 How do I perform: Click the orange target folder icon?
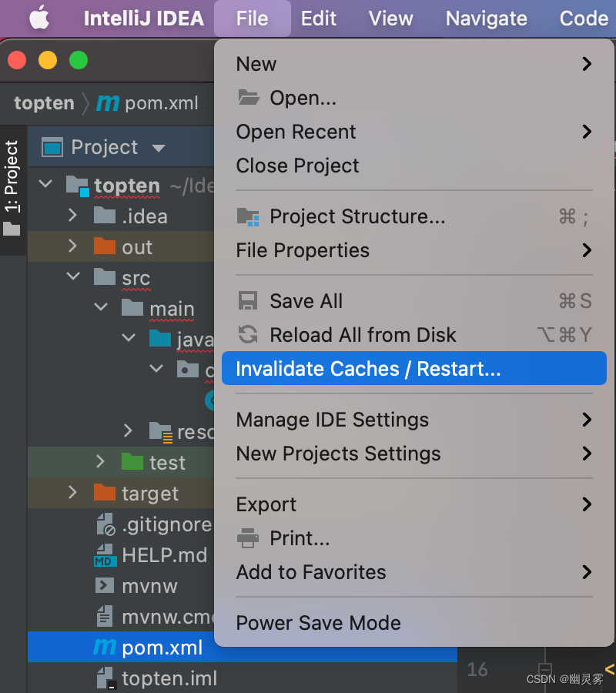(104, 493)
